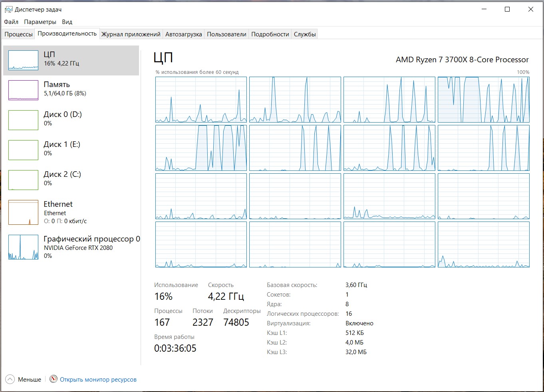
Task: Click the resource monitor icon
Action: point(54,379)
